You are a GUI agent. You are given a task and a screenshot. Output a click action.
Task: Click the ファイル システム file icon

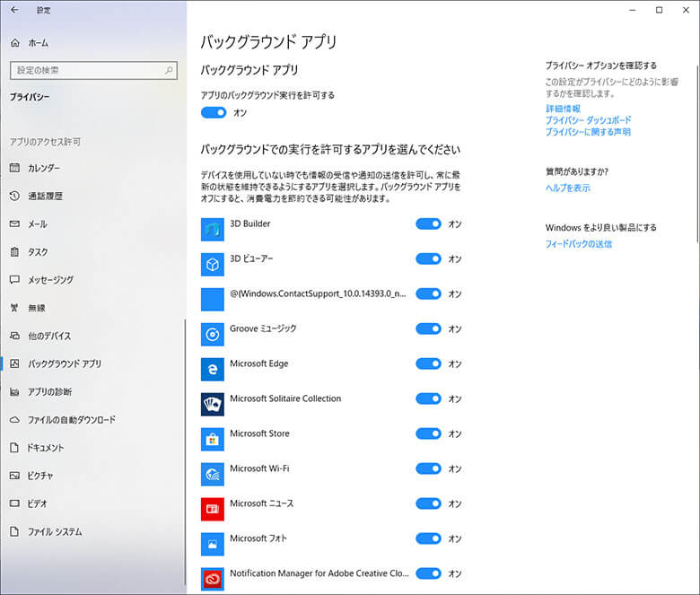14,531
